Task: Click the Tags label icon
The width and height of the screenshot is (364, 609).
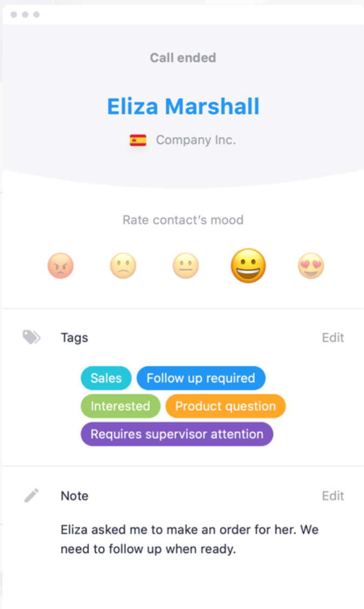Action: 31,337
